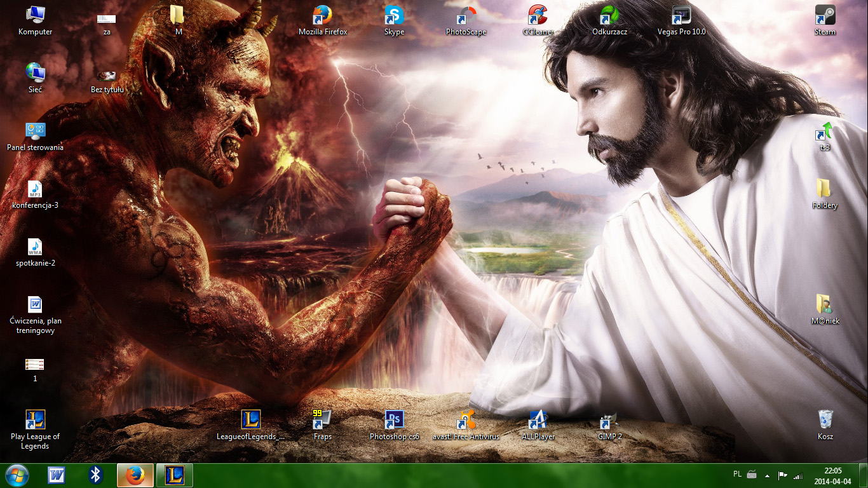868x488 pixels.
Task: Select the PhotoScape shortcut
Action: point(466,20)
